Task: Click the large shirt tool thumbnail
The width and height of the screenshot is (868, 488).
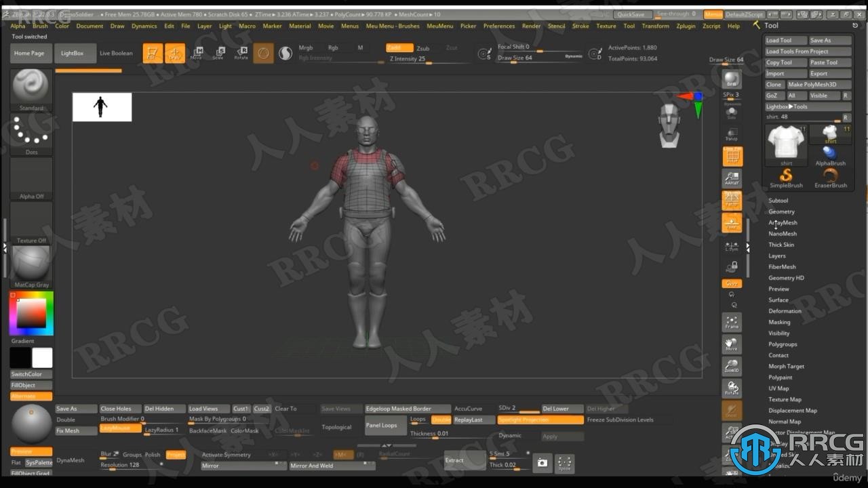Action: (786, 145)
